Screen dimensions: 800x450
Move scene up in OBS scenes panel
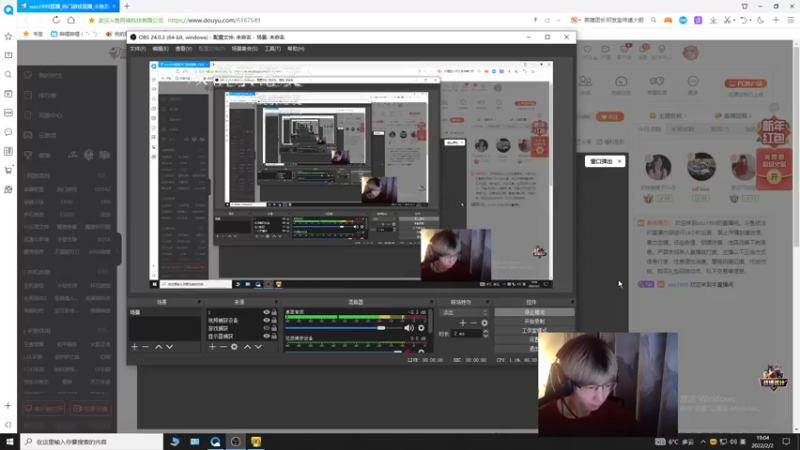click(159, 347)
